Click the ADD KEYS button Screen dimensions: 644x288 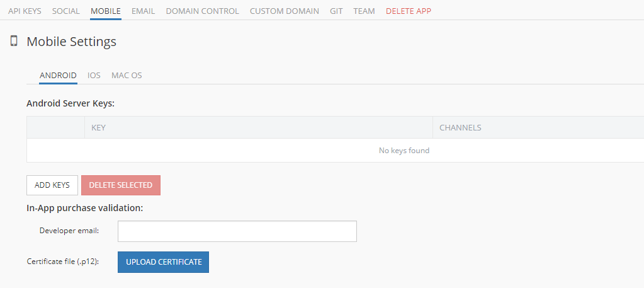[52, 185]
